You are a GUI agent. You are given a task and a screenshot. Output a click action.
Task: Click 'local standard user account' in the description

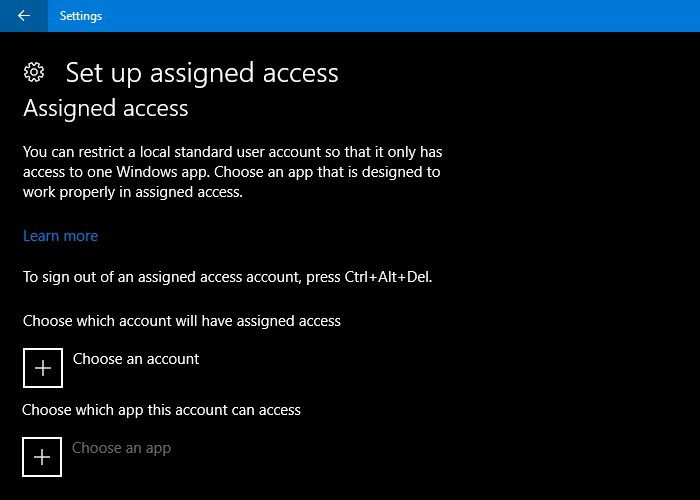230,152
